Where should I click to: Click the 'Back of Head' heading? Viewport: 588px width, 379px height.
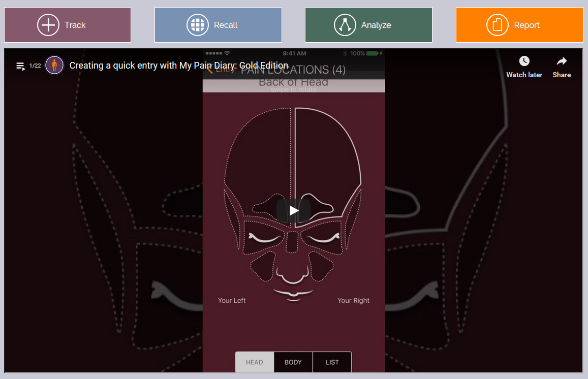(294, 82)
